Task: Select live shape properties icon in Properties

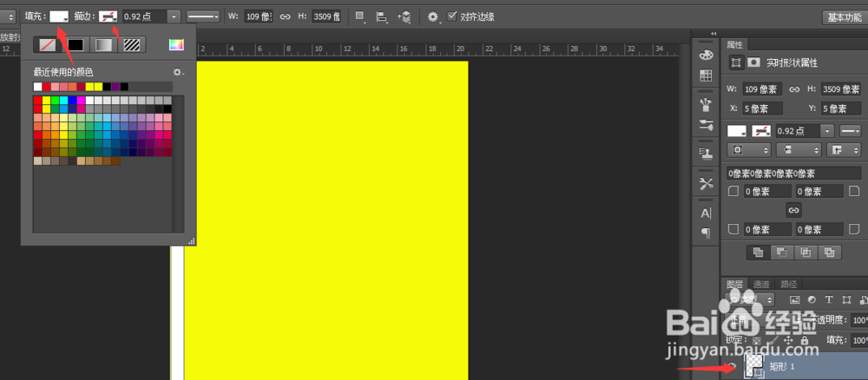Action: [x=736, y=63]
